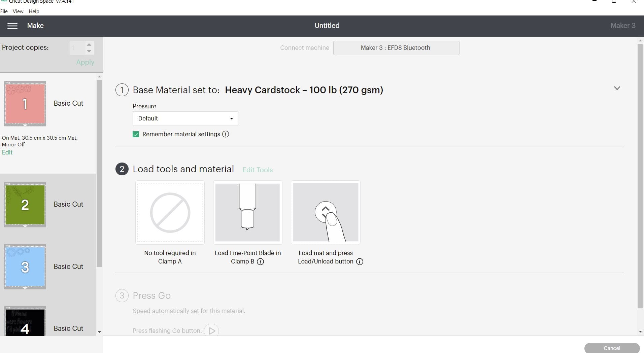Open the Help menu
644x353 pixels.
(x=34, y=11)
